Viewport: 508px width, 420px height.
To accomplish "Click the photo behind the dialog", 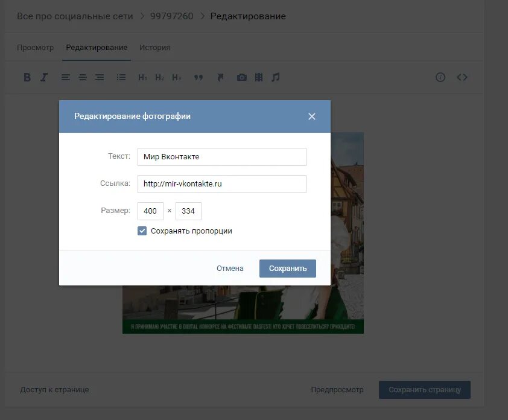I will tap(243, 310).
